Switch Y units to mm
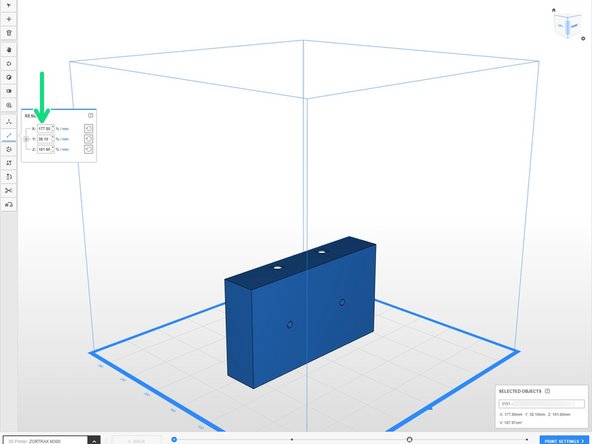This screenshot has width=592, height=444. (65, 139)
